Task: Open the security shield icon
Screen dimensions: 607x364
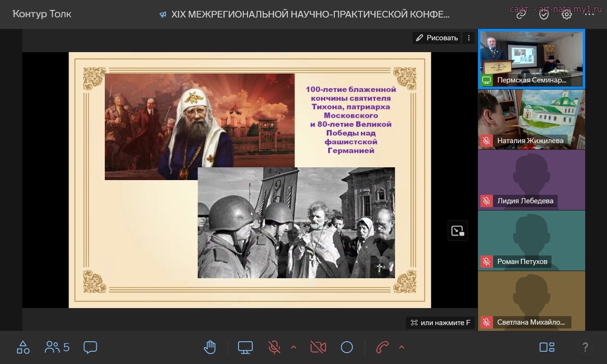Action: (x=544, y=14)
